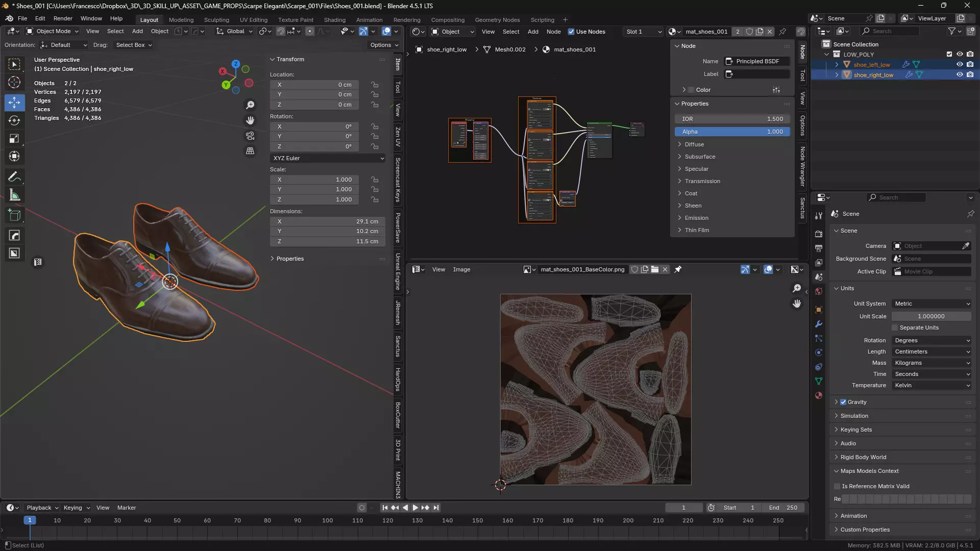Enable Separate Units checkbox

(895, 328)
